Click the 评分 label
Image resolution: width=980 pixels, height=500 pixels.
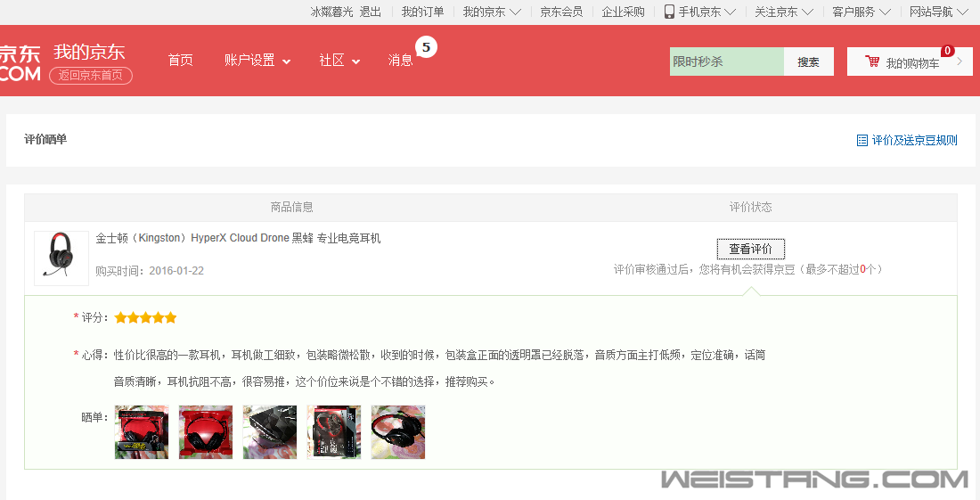pos(95,317)
